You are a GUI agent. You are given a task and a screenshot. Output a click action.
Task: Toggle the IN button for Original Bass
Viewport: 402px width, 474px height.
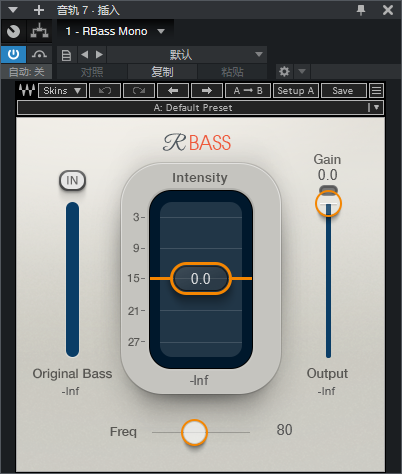tap(72, 181)
